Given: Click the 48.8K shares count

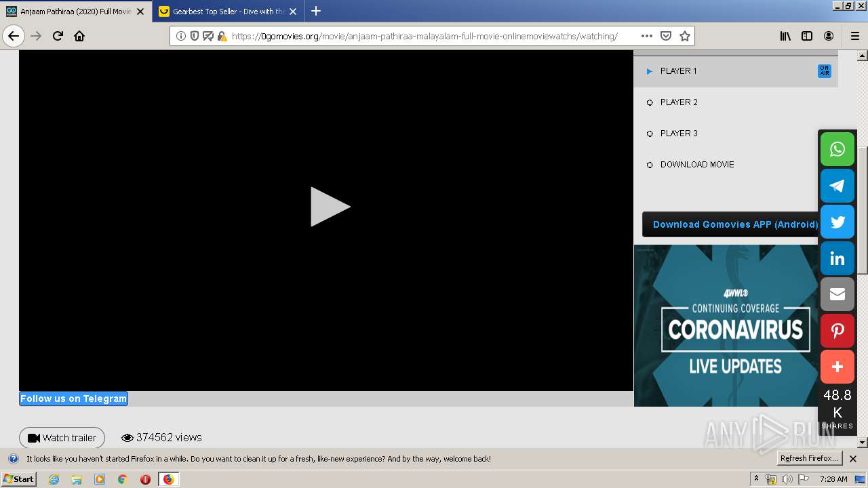Looking at the screenshot, I should tap(837, 409).
